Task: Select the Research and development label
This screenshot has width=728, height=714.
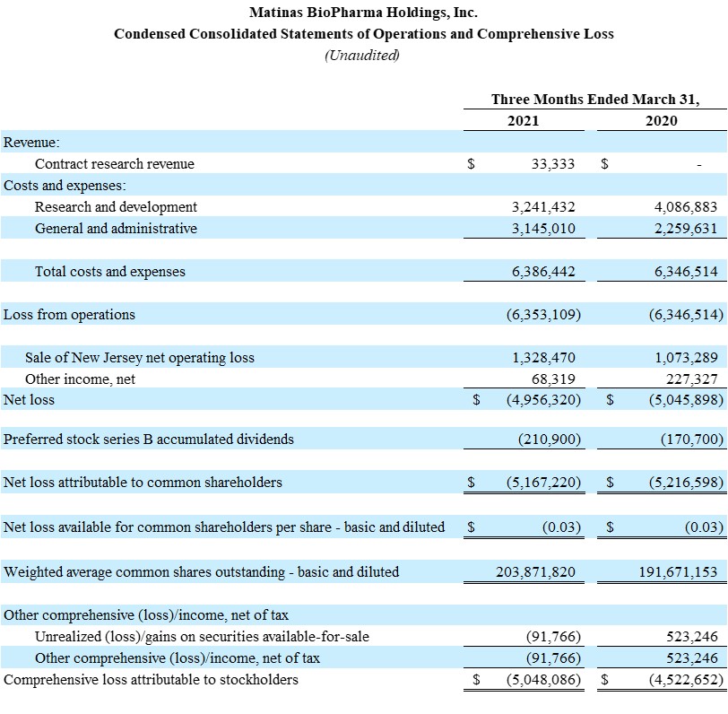Action: point(116,207)
